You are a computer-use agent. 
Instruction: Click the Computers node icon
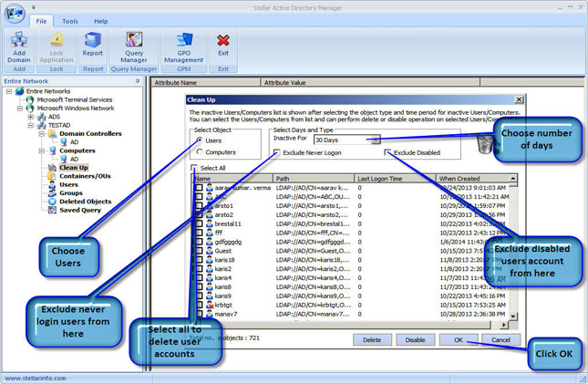[53, 150]
